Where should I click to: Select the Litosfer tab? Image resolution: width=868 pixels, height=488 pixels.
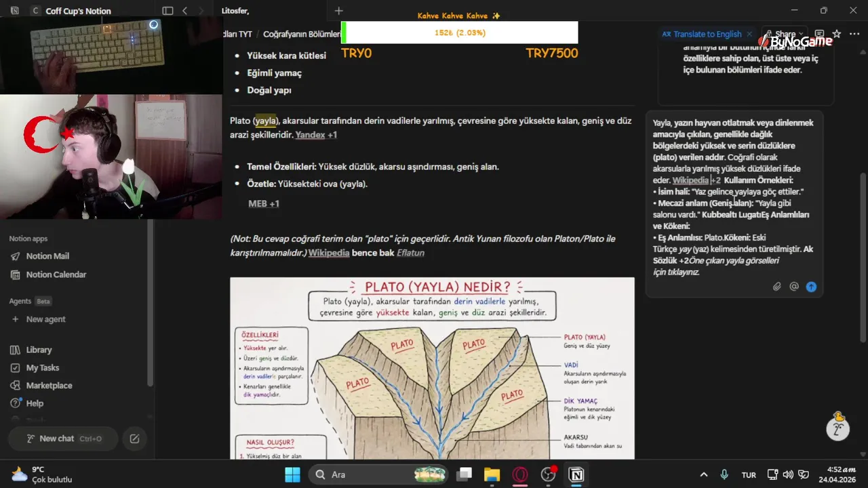235,11
